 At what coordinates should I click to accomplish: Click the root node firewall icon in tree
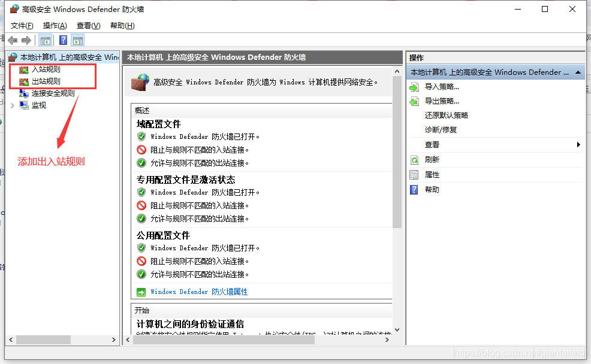(13, 57)
